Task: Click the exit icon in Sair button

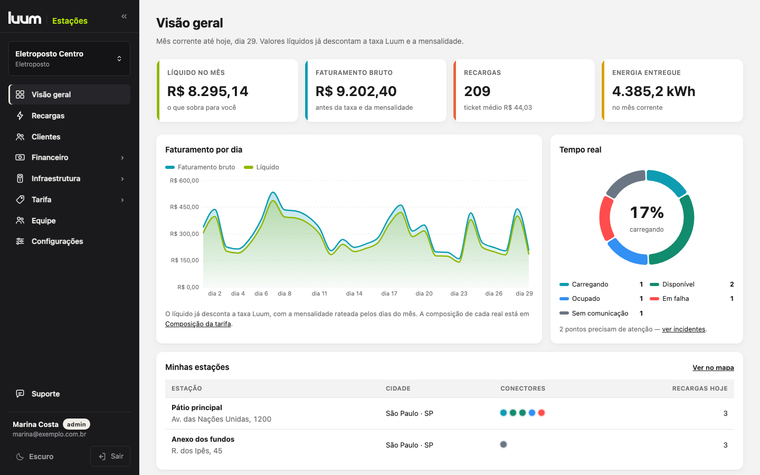Action: 102,457
